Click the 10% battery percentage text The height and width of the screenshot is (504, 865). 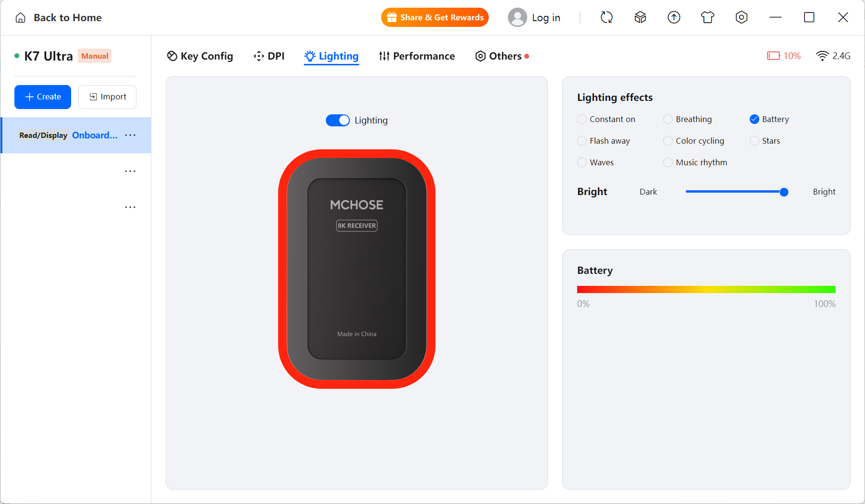(x=792, y=56)
